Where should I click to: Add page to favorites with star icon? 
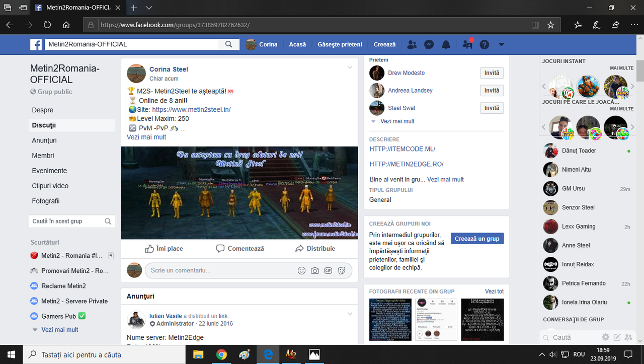tap(550, 25)
